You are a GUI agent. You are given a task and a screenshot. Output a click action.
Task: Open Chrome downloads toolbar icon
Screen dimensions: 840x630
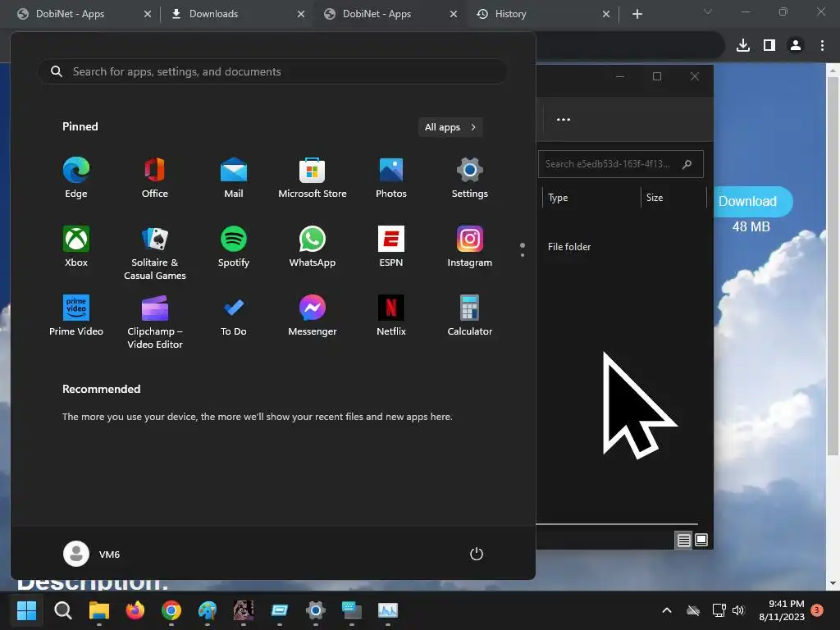(743, 46)
